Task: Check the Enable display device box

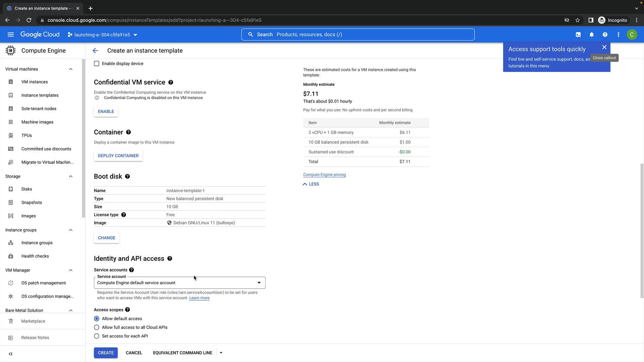Action: coord(97,64)
